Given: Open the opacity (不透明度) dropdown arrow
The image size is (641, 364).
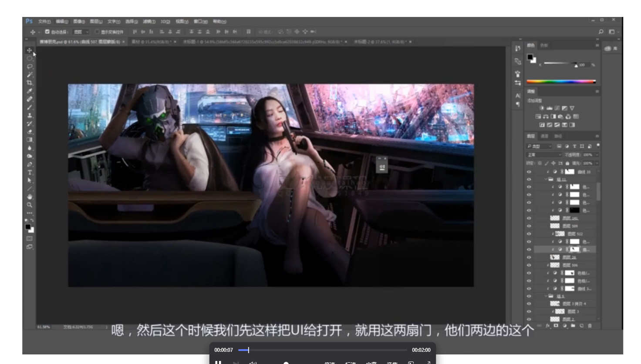Looking at the screenshot, I should point(597,155).
